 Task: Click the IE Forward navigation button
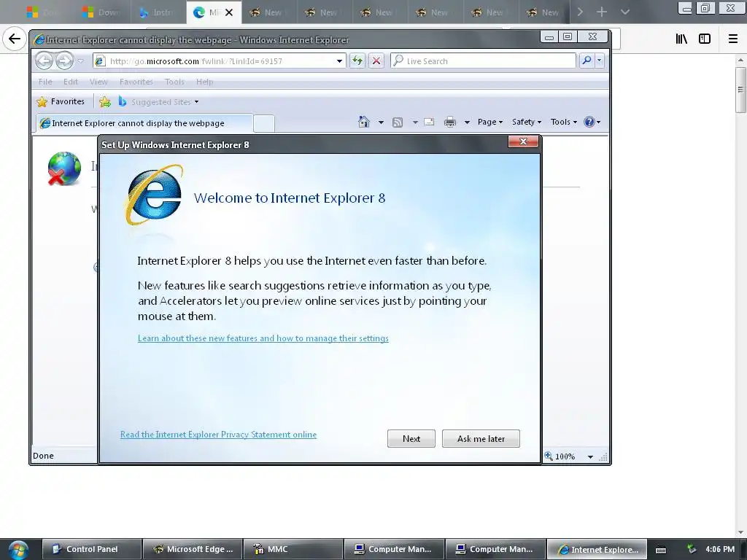[64, 61]
